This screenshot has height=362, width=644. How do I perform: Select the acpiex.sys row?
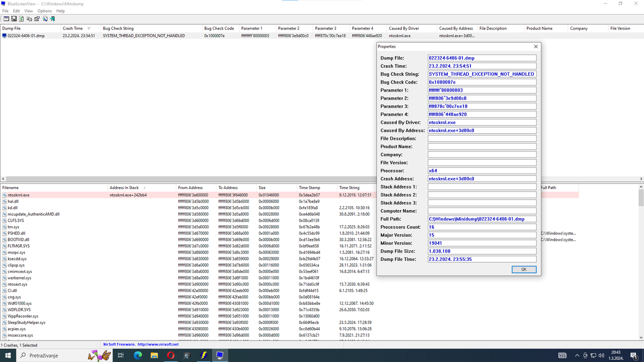point(289,329)
